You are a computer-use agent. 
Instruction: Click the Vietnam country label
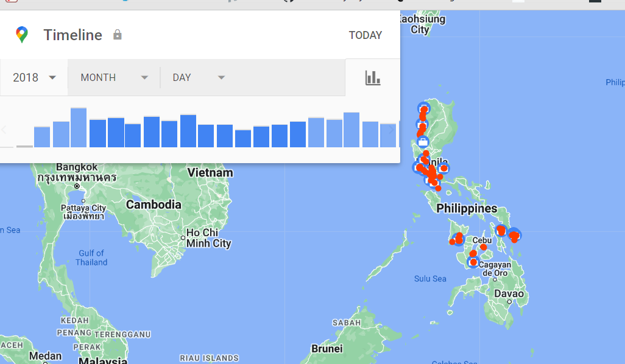pyautogui.click(x=210, y=172)
